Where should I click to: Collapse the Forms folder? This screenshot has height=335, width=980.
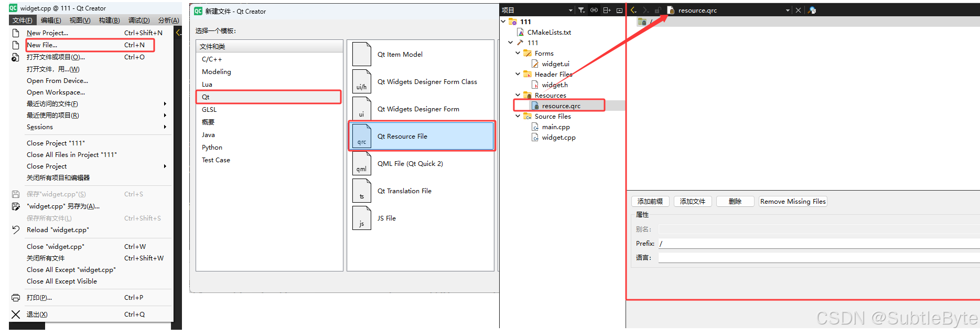pos(518,53)
